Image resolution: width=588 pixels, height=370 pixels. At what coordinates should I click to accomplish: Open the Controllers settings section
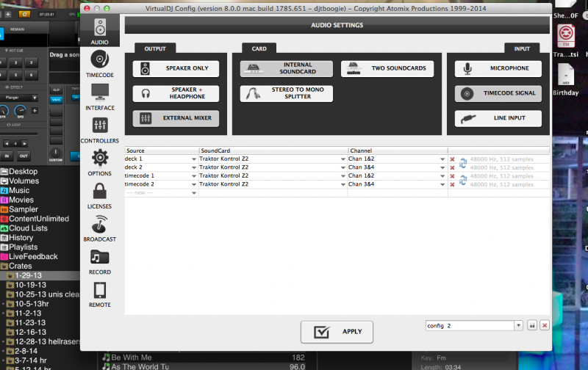[x=100, y=130]
